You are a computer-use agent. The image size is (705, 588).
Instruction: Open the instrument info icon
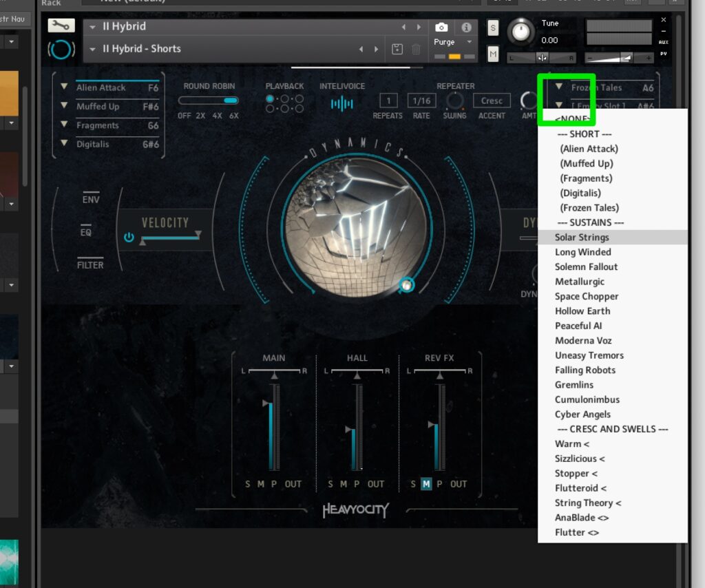point(466,28)
